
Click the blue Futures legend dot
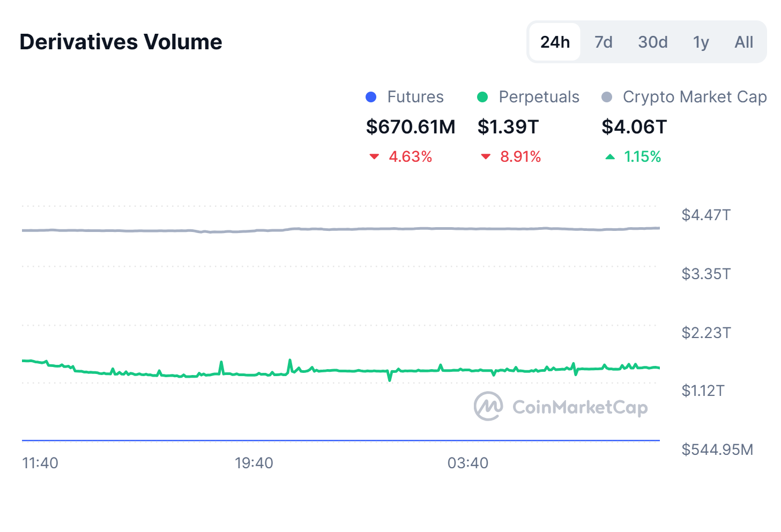point(371,97)
